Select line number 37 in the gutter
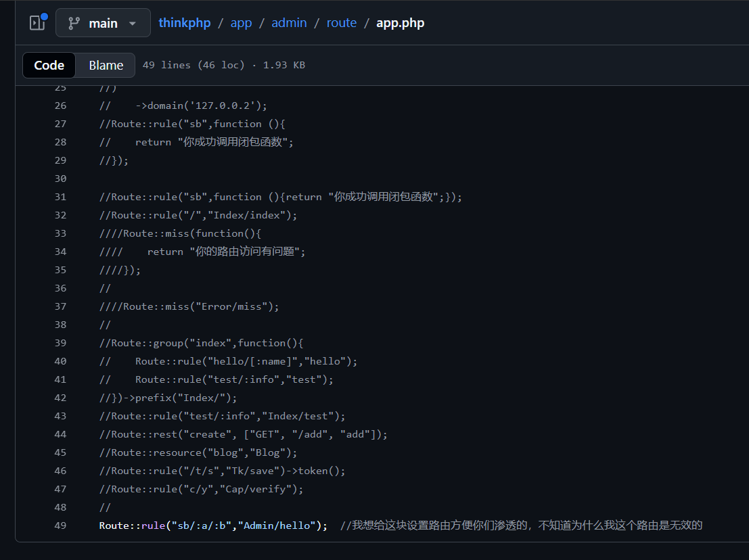This screenshot has width=749, height=560. (60, 306)
